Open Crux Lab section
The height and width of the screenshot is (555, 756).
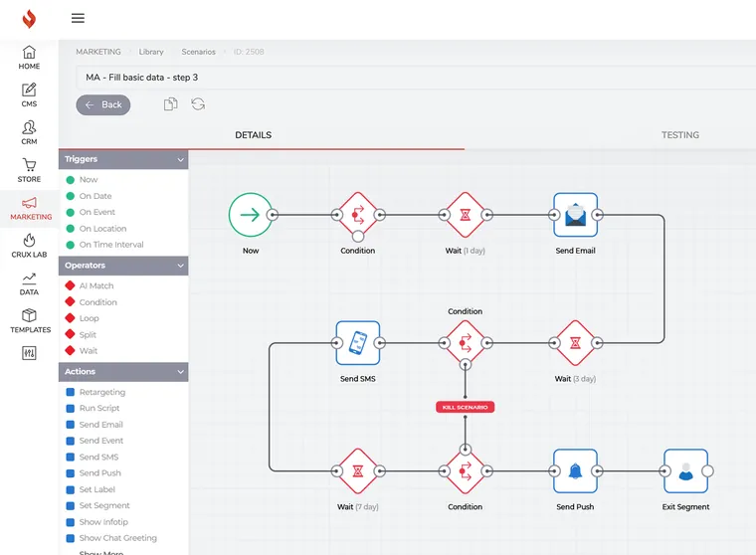click(29, 246)
